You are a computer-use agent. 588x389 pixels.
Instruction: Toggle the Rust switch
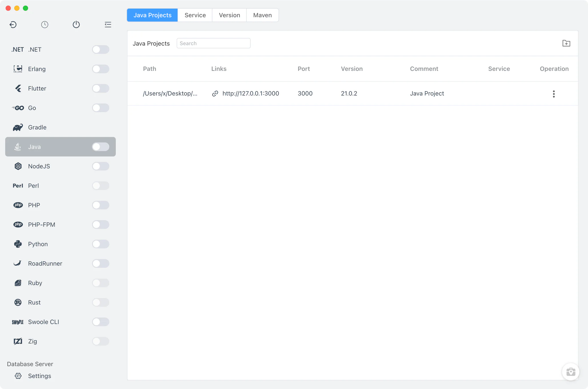click(x=100, y=303)
